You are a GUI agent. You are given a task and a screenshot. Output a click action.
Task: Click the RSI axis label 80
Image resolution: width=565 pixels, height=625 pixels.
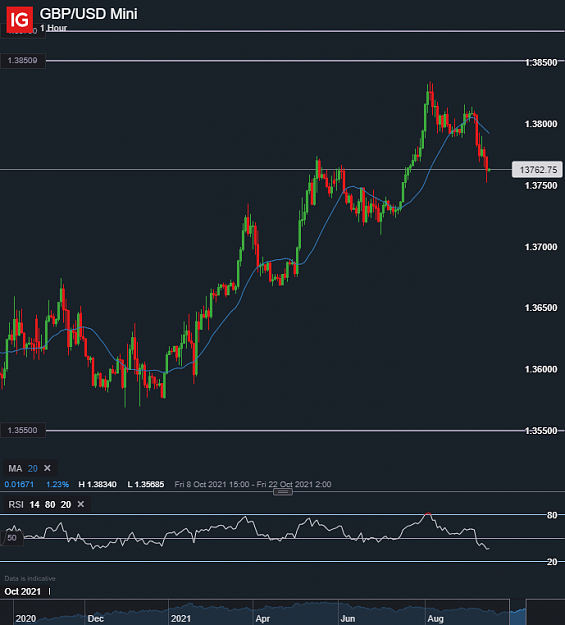pyautogui.click(x=552, y=515)
